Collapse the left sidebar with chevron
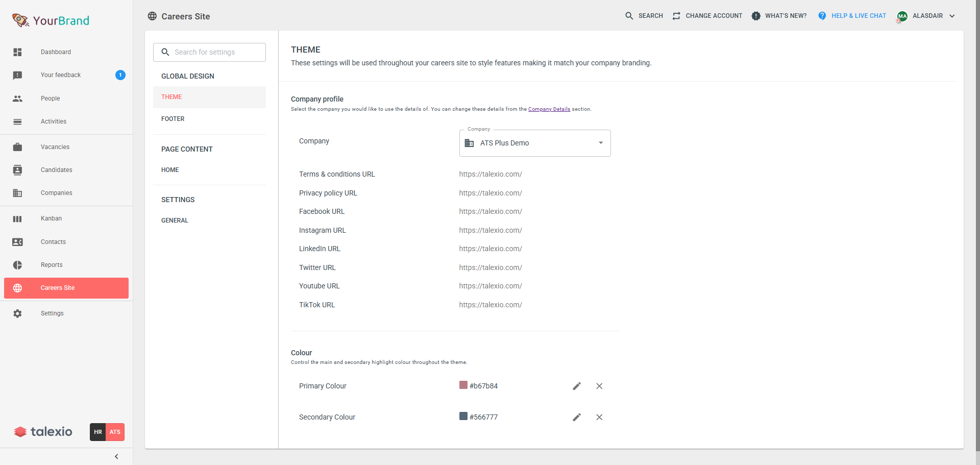The height and width of the screenshot is (465, 980). pos(116,457)
